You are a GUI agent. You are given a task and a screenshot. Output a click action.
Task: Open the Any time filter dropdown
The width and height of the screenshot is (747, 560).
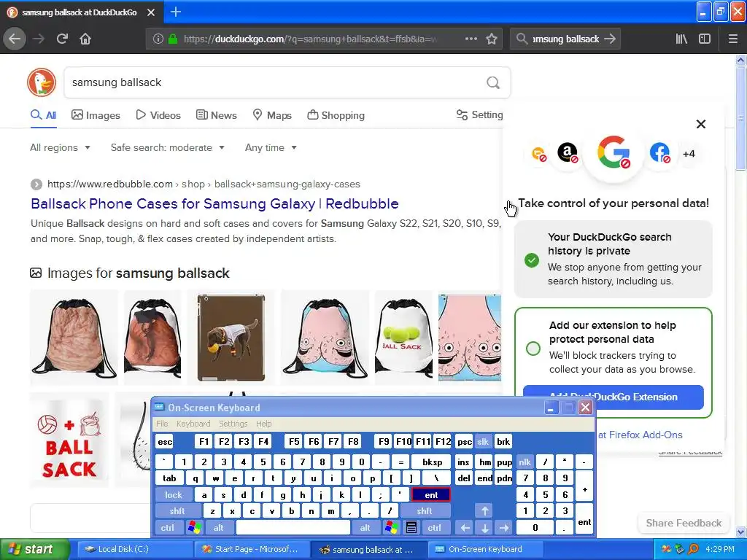pyautogui.click(x=271, y=147)
